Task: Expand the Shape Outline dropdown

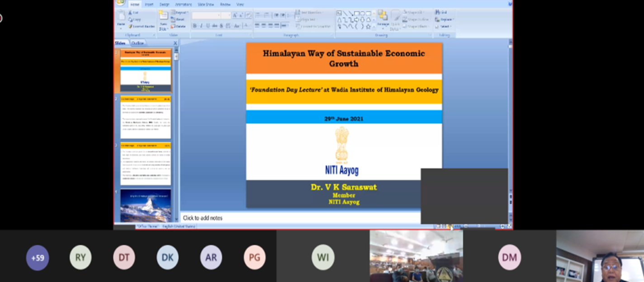Action: 417,19
